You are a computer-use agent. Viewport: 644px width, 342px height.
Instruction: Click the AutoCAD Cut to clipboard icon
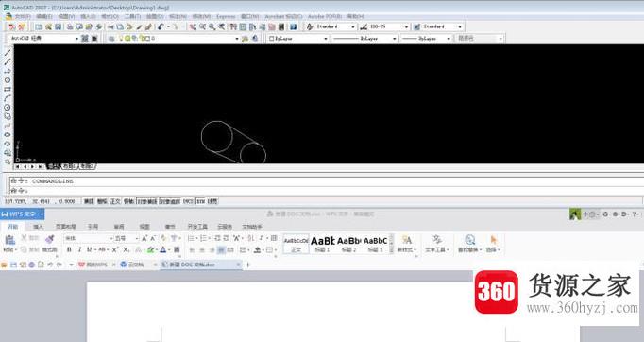tap(110, 26)
